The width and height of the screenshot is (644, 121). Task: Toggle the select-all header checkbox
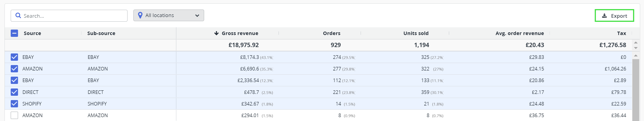(14, 33)
